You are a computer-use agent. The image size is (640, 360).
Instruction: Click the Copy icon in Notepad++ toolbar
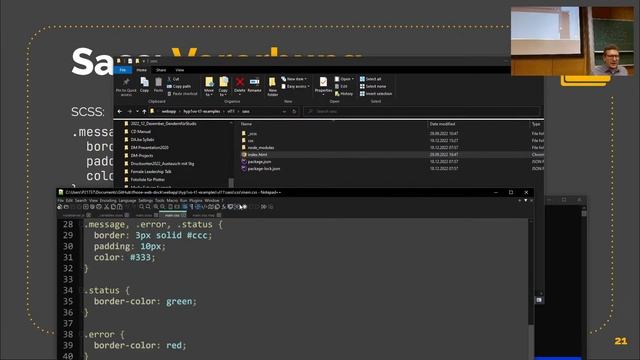[x=113, y=207]
